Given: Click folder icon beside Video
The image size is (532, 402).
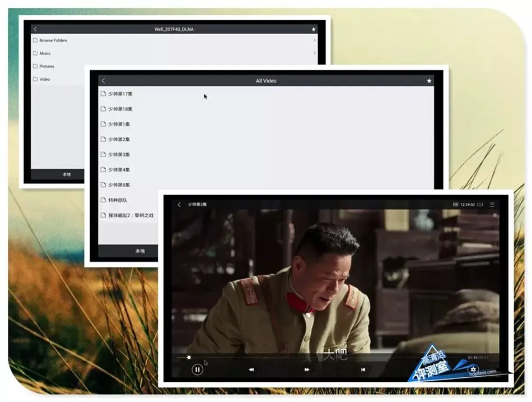Looking at the screenshot, I should pyautogui.click(x=35, y=79).
